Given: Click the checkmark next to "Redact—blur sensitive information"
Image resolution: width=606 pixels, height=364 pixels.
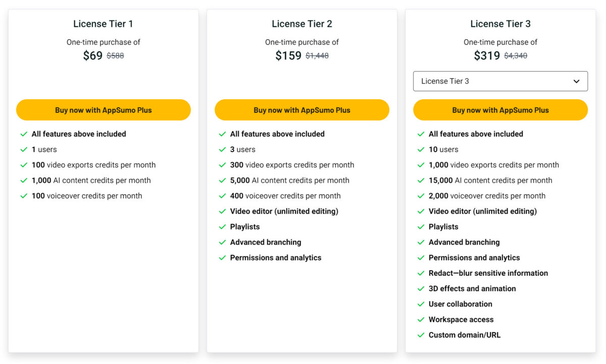Looking at the screenshot, I should [421, 273].
